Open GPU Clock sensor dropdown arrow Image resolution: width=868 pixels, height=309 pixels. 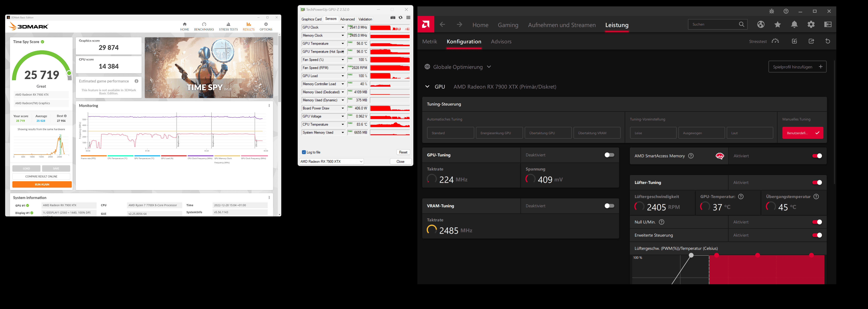(x=343, y=27)
